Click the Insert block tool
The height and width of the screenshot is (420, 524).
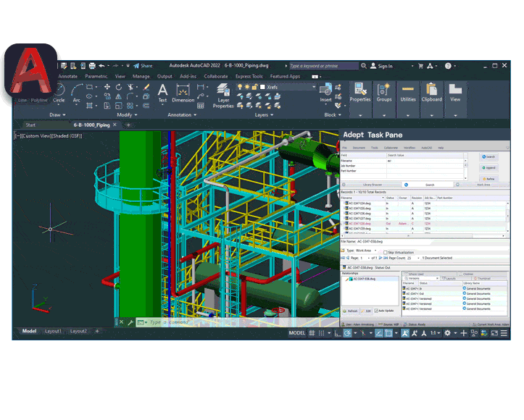click(x=325, y=93)
